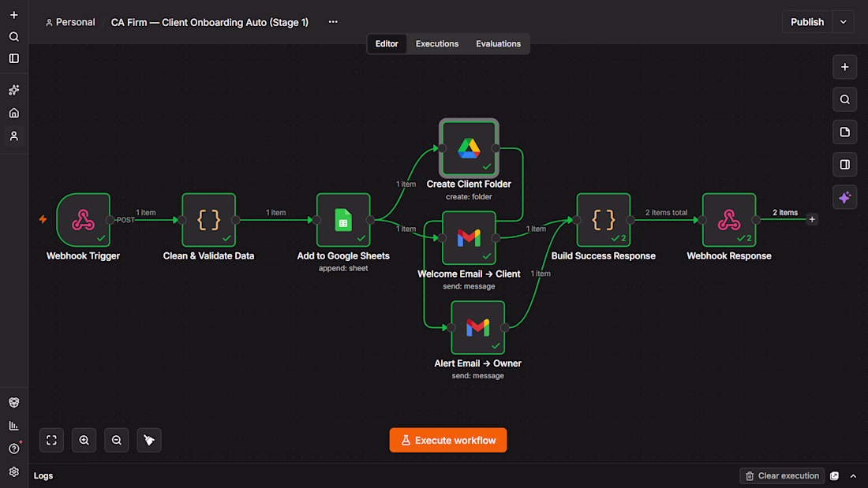Switch to the Executions tab
The image size is (868, 488).
click(x=437, y=43)
